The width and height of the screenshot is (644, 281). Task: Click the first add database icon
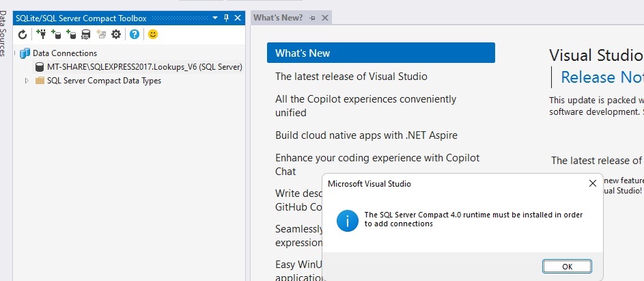pyautogui.click(x=56, y=34)
